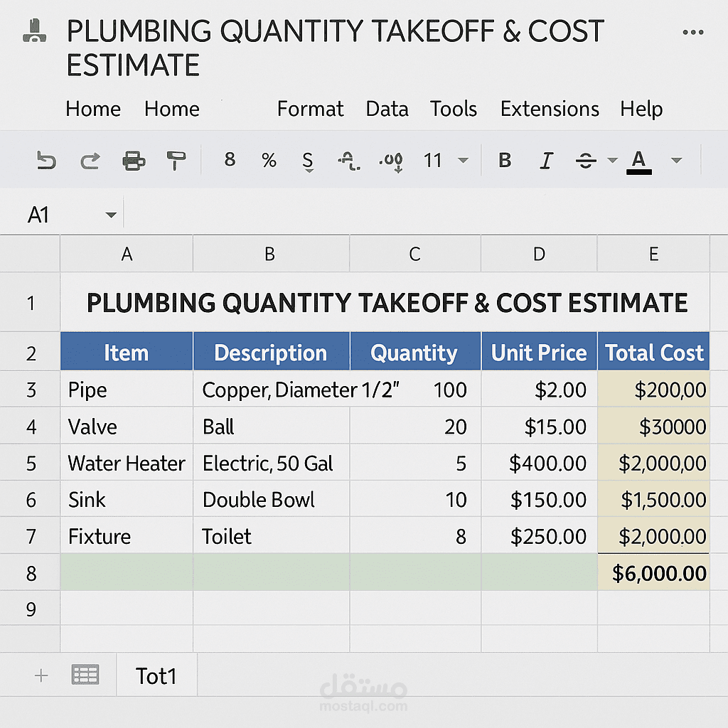The height and width of the screenshot is (728, 728).
Task: Open the font size 11 dropdown arrow
Action: (463, 161)
